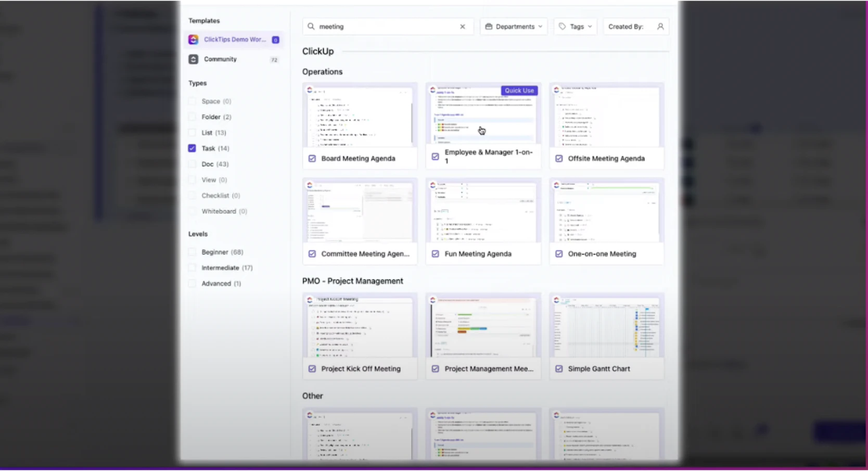Click One-on-one Meeting title
This screenshot has width=868, height=472.
point(602,254)
